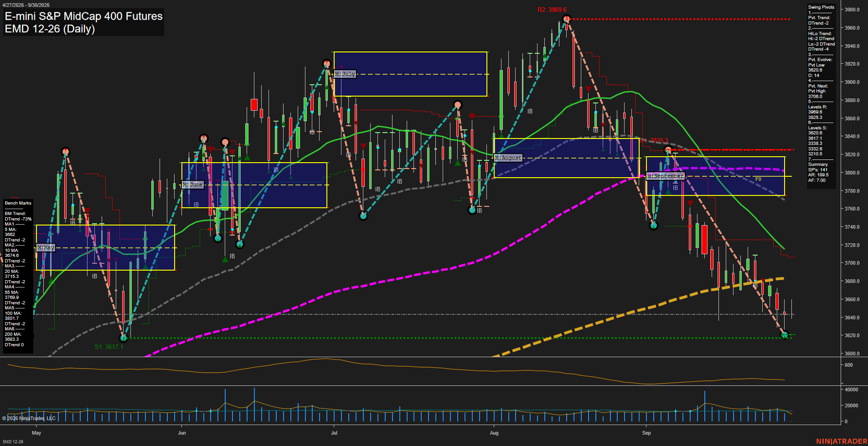This screenshot has height=446, width=868.
Task: Click 'Levels R:' in the Swing Pivots panel
Action: coord(817,107)
